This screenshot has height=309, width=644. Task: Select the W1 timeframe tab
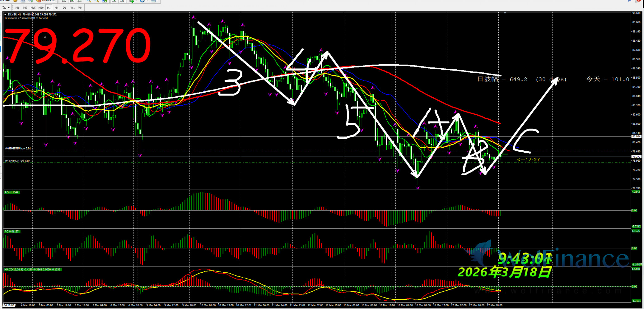[72, 7]
